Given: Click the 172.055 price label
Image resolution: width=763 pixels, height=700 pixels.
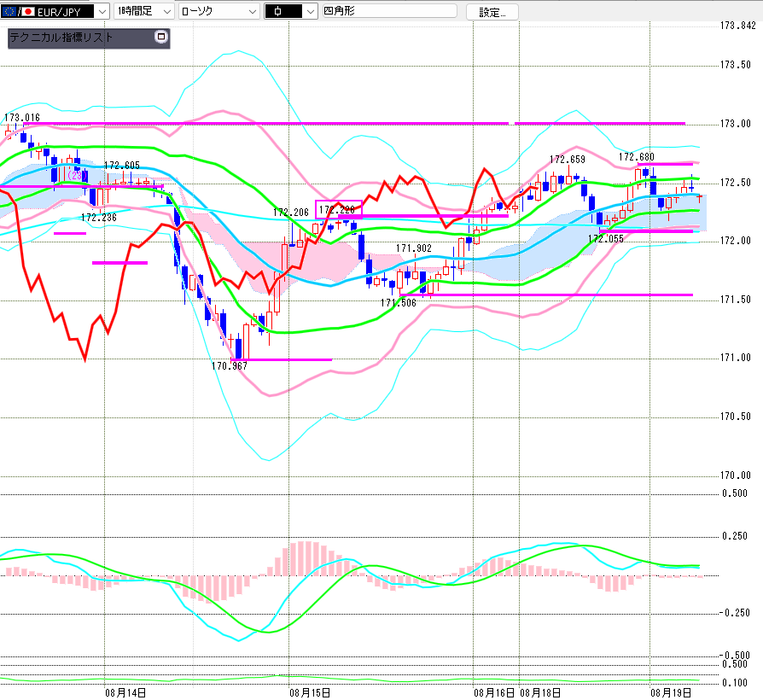Looking at the screenshot, I should (x=606, y=238).
